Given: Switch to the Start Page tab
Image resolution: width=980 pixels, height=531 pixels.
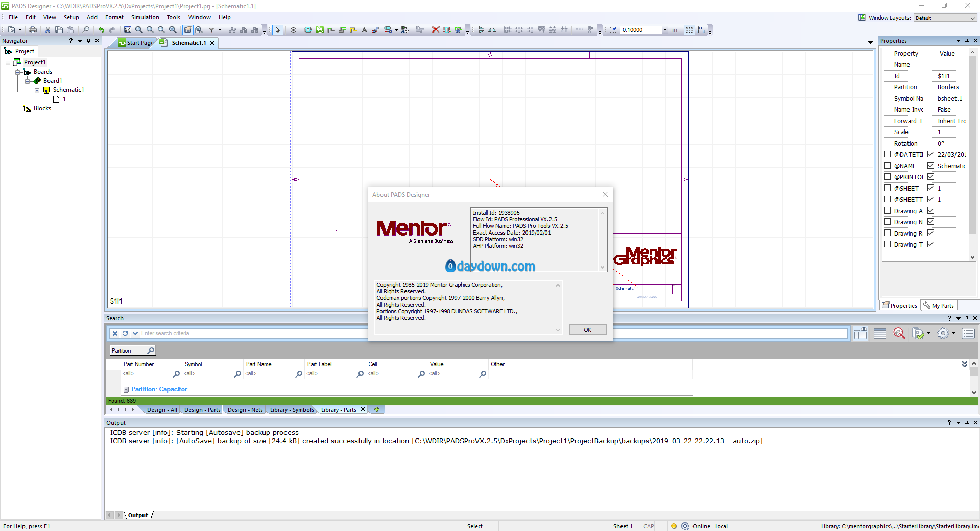Looking at the screenshot, I should pyautogui.click(x=136, y=43).
